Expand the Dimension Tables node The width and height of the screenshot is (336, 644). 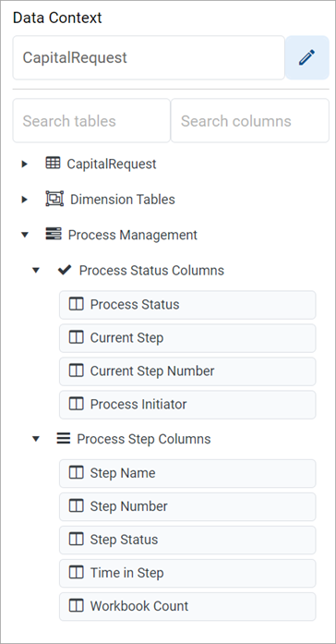click(x=25, y=200)
